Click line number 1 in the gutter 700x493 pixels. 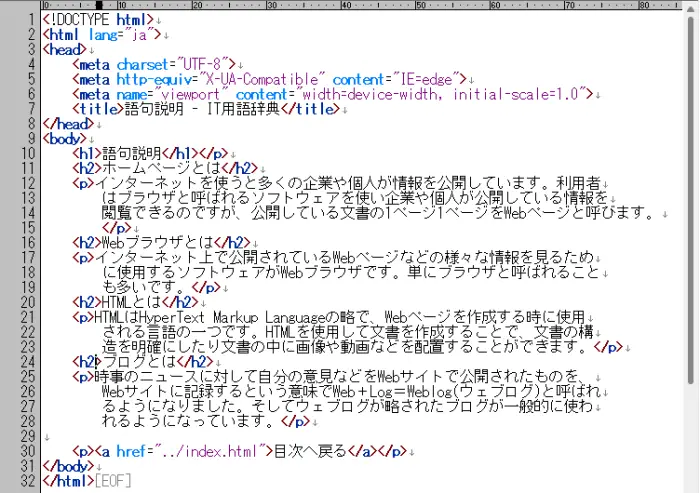[x=31, y=19]
